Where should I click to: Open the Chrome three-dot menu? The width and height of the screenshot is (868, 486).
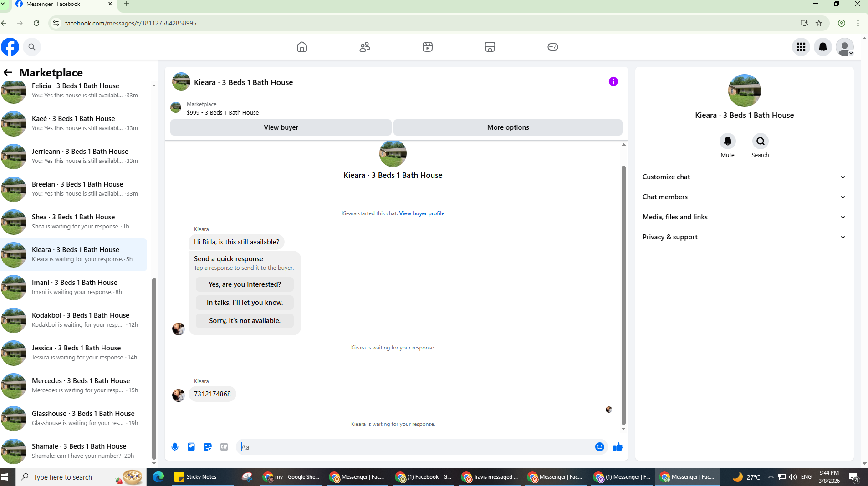click(858, 23)
